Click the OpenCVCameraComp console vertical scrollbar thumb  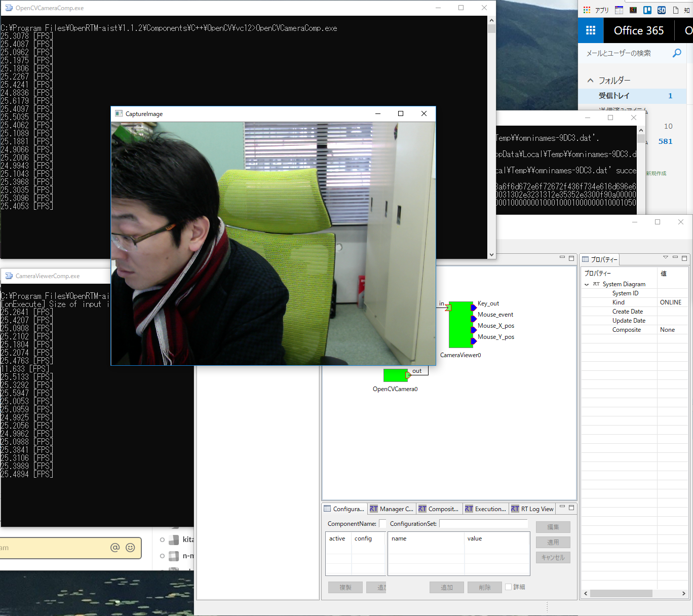point(491,28)
